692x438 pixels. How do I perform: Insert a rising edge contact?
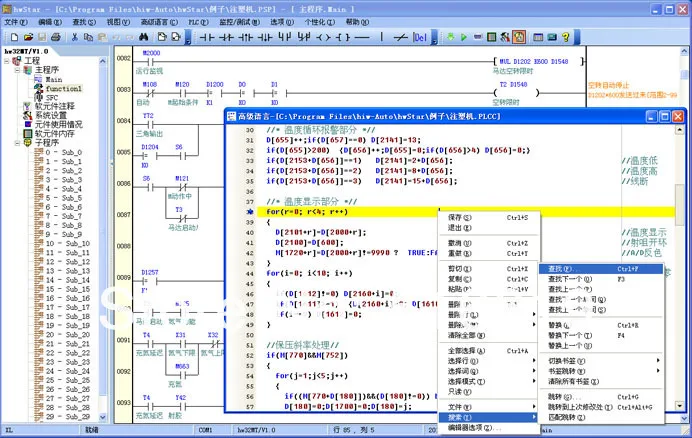click(x=245, y=38)
